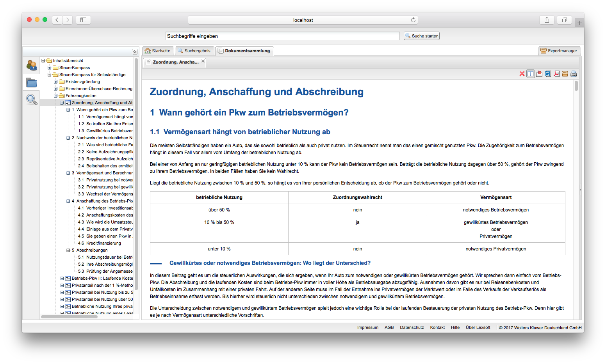Open a new Safari tab plus
The width and height of the screenshot is (606, 364).
pyautogui.click(x=579, y=23)
